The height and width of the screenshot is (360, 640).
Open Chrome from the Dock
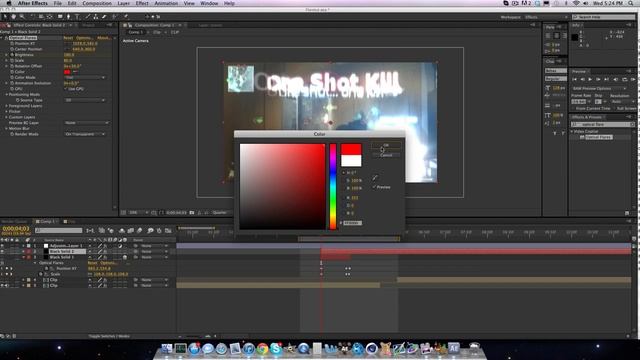(262, 349)
